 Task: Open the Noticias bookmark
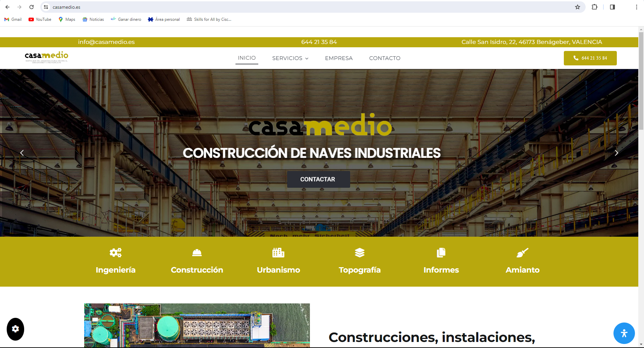[x=93, y=19]
